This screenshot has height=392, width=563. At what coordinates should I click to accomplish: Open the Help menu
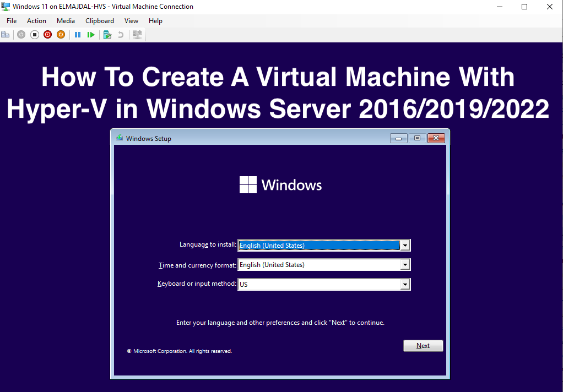pyautogui.click(x=155, y=21)
